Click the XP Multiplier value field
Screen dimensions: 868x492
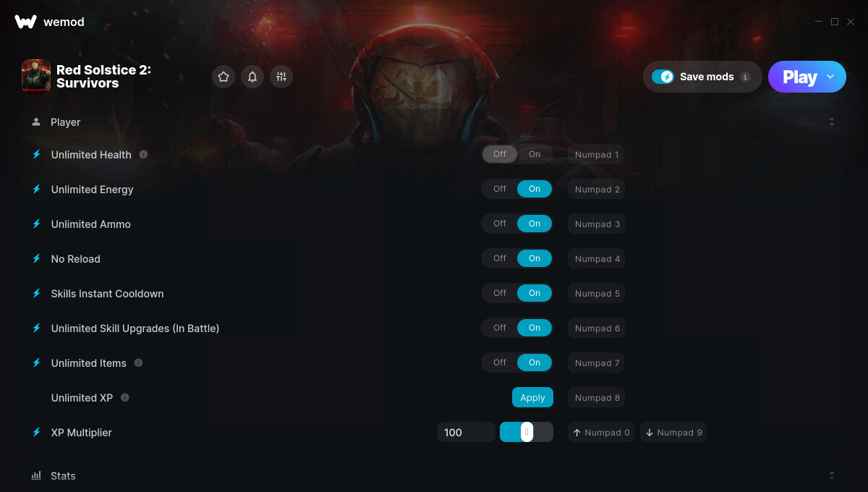click(467, 432)
